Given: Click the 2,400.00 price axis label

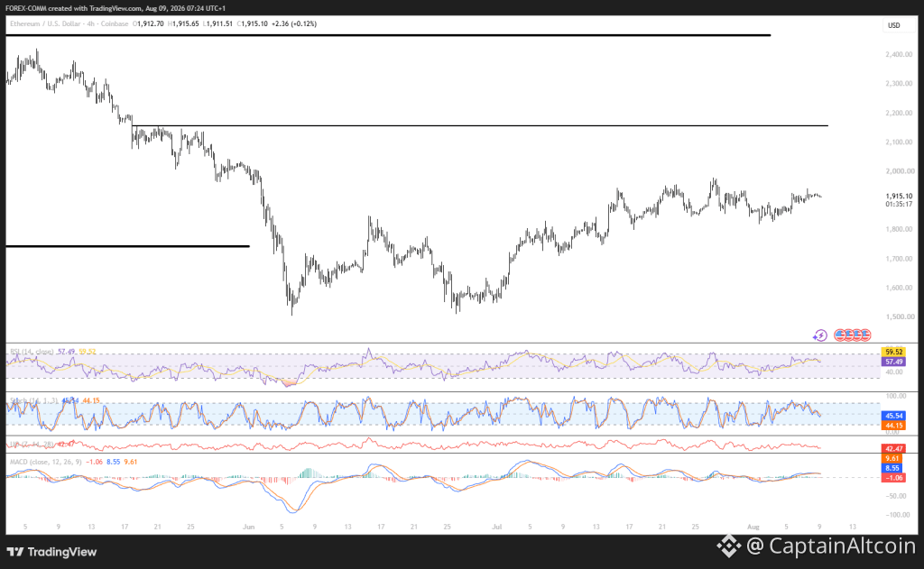Looking at the screenshot, I should pyautogui.click(x=899, y=54).
